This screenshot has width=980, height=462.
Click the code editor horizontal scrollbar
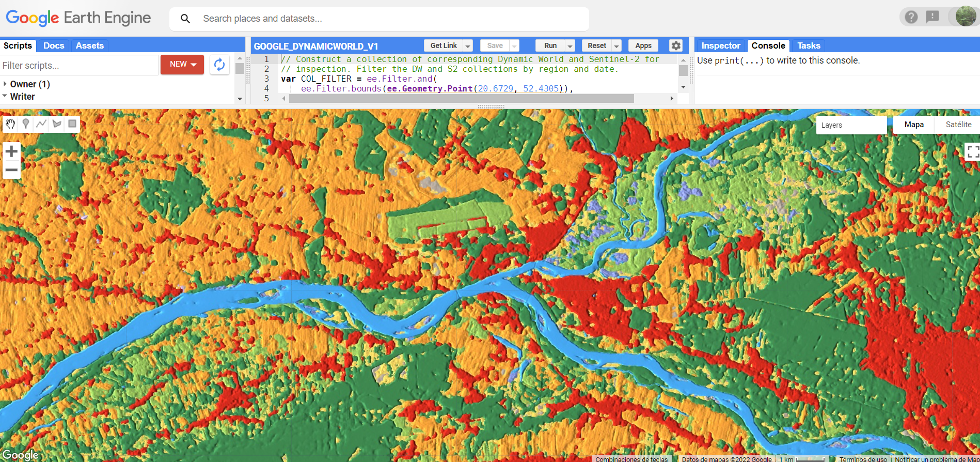(461, 98)
